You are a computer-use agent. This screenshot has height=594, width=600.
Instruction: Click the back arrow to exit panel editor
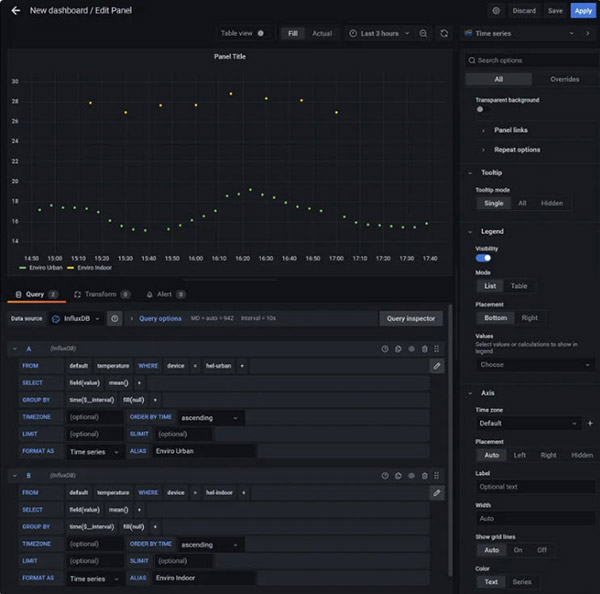(x=15, y=10)
